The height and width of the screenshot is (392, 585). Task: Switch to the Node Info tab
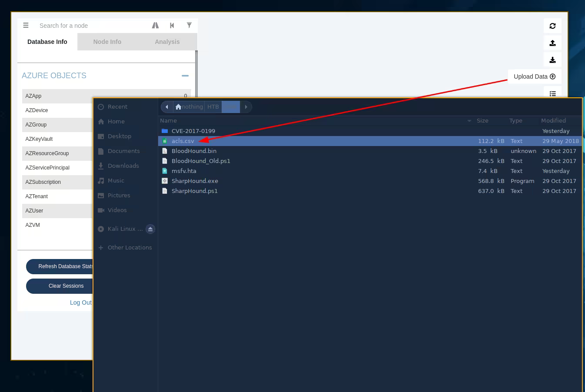pos(107,42)
